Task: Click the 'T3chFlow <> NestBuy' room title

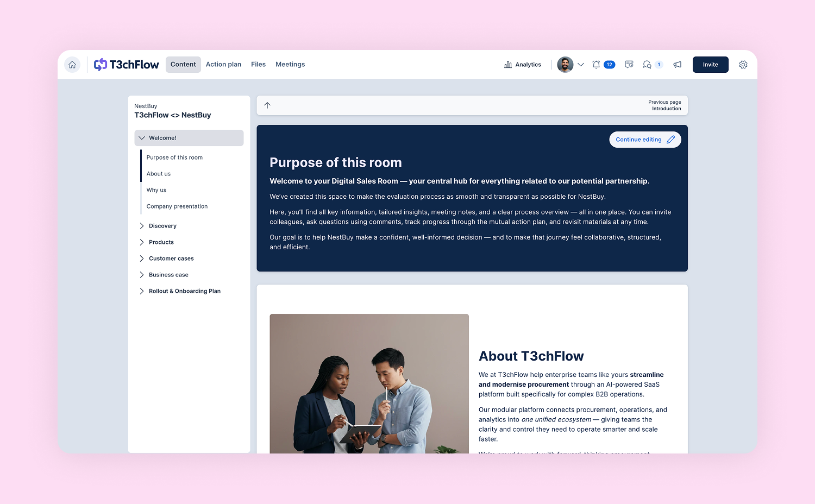Action: click(x=173, y=115)
